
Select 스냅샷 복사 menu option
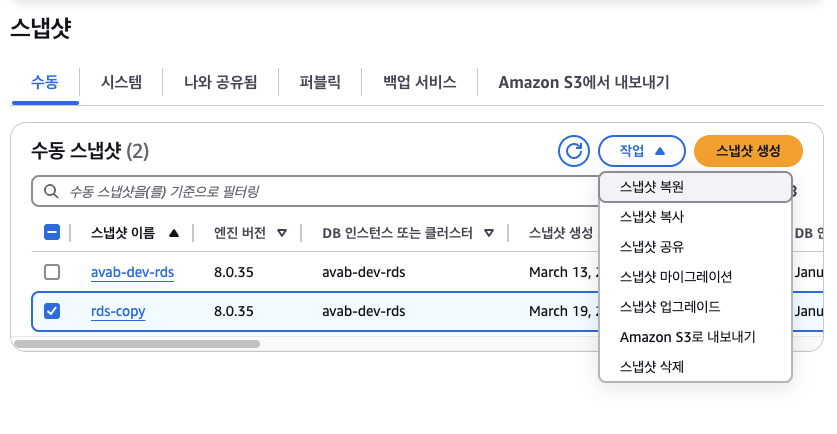click(652, 216)
